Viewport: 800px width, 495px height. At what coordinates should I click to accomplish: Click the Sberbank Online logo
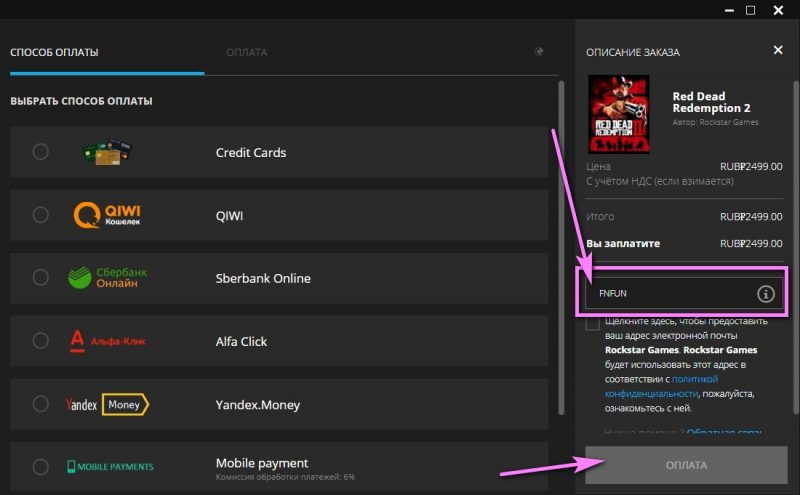[x=105, y=278]
